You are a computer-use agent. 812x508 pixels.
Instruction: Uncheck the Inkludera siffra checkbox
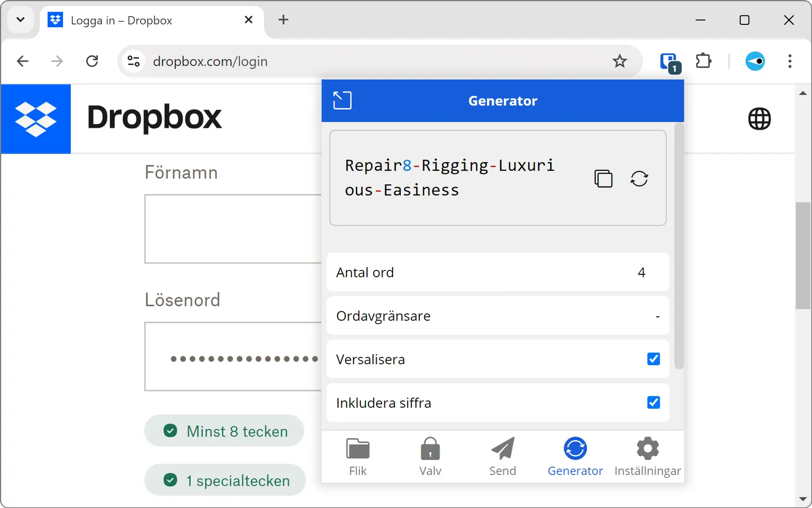653,402
